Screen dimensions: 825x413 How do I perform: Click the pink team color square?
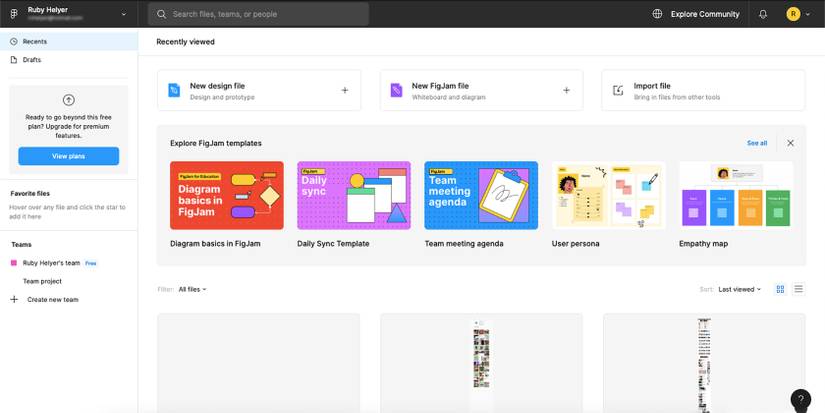tap(14, 263)
